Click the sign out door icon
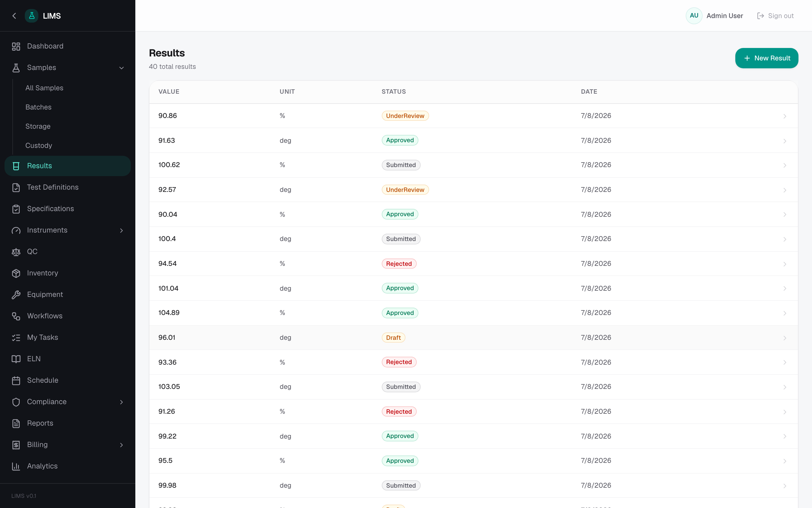 761,16
